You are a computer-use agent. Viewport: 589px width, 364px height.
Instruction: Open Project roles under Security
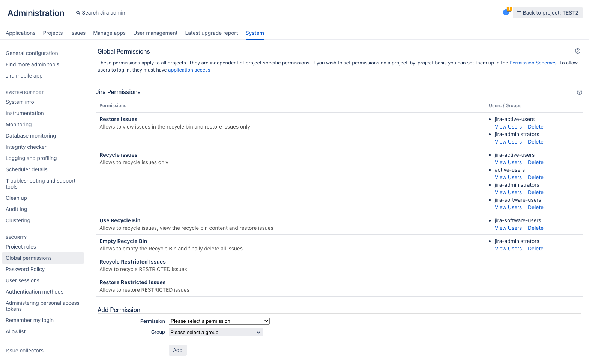pyautogui.click(x=21, y=247)
